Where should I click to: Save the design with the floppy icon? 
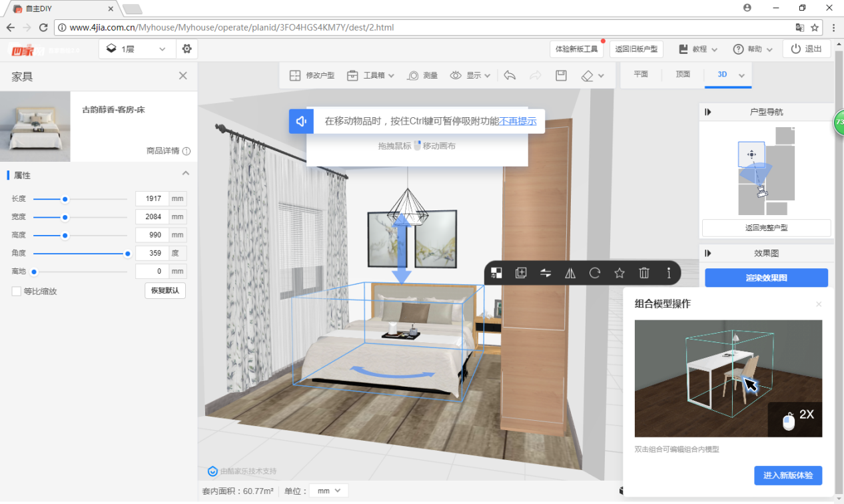coord(561,75)
